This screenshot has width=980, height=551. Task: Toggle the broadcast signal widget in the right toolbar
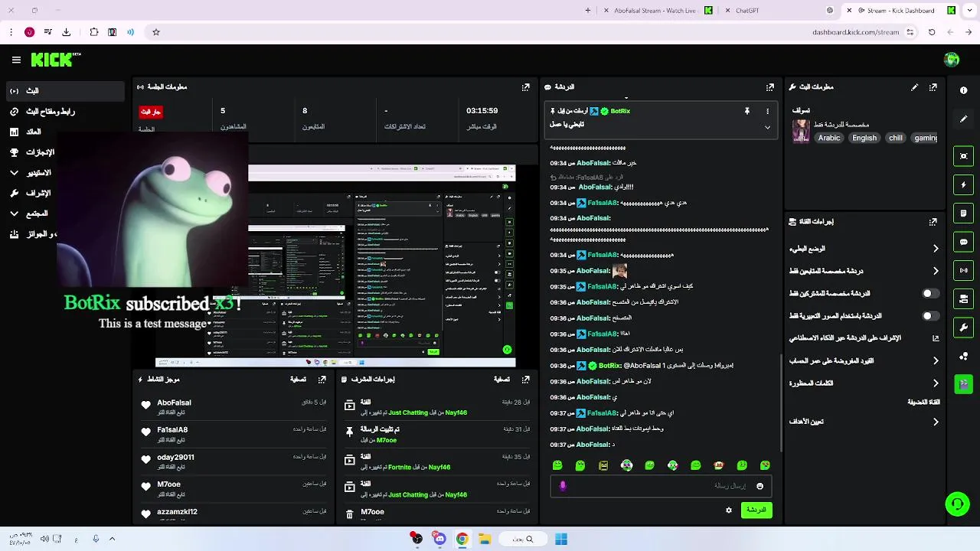coord(963,270)
